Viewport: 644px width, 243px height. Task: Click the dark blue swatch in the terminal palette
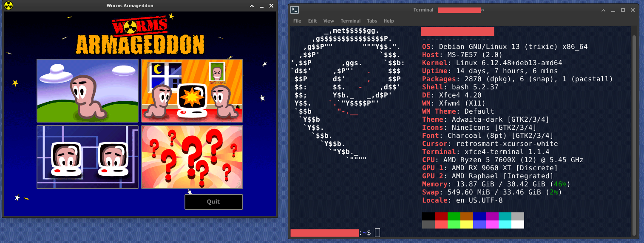[479, 216]
